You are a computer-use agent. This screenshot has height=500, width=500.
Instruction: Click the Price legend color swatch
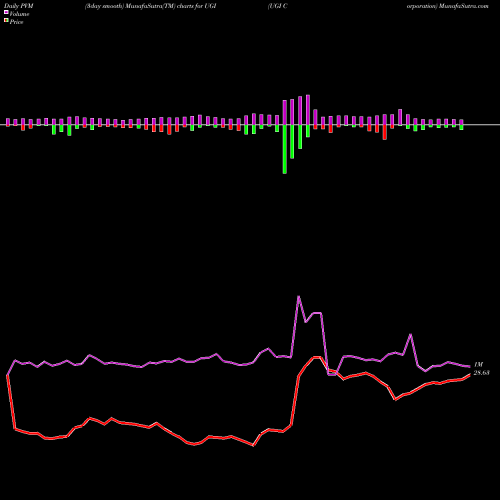[x=6, y=20]
